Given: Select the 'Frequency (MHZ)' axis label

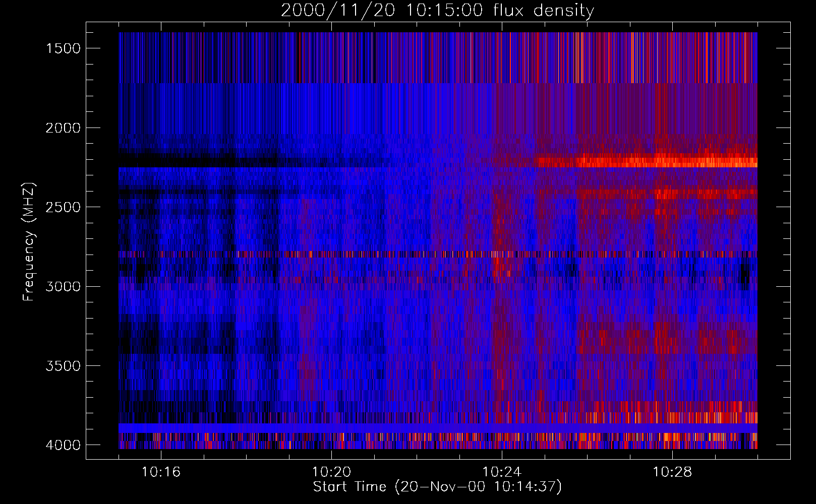Looking at the screenshot, I should [x=29, y=242].
